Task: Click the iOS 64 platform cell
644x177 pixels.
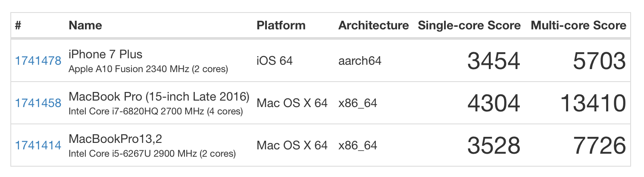Action: click(x=275, y=60)
